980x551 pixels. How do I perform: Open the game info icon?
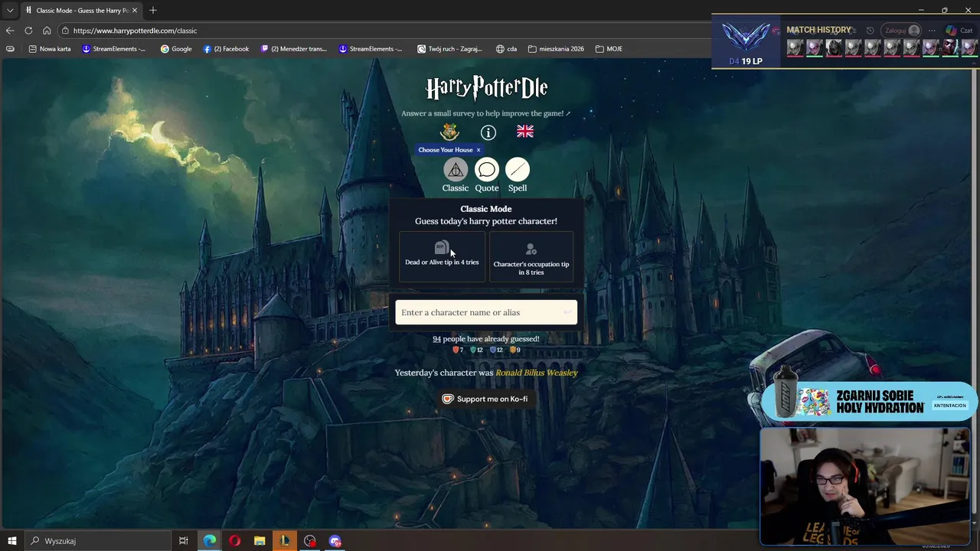point(488,132)
